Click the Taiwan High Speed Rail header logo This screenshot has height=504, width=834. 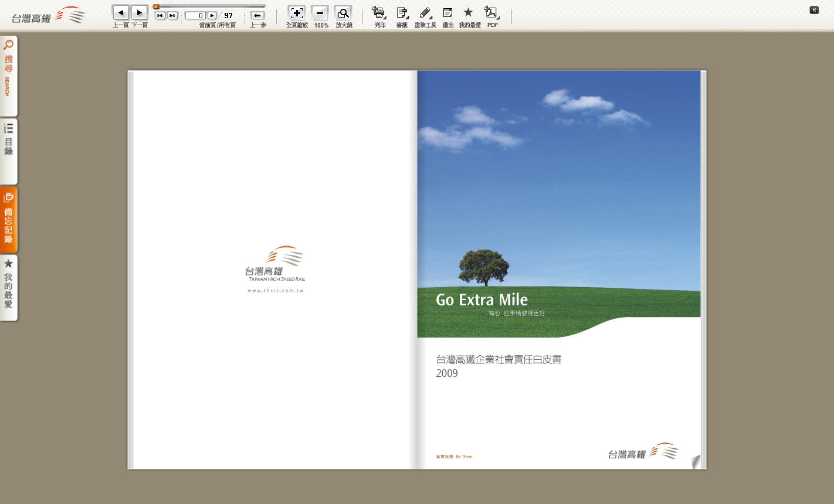[49, 16]
